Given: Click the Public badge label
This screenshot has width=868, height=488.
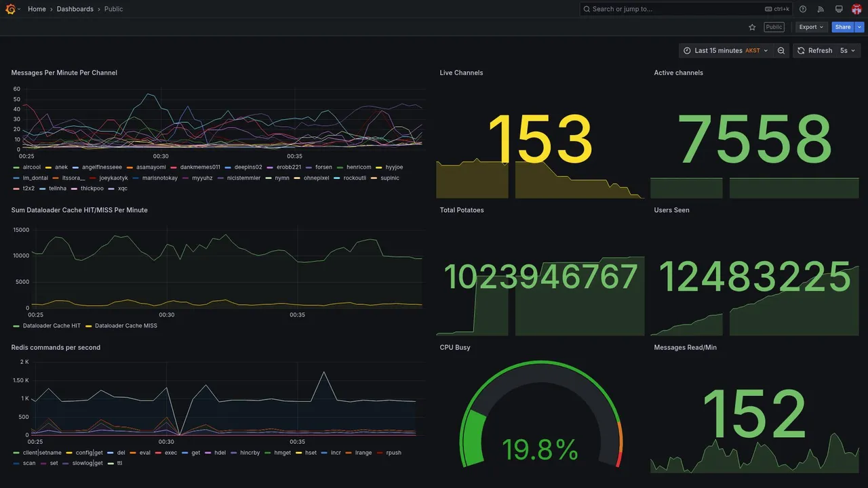Looking at the screenshot, I should click(x=774, y=27).
